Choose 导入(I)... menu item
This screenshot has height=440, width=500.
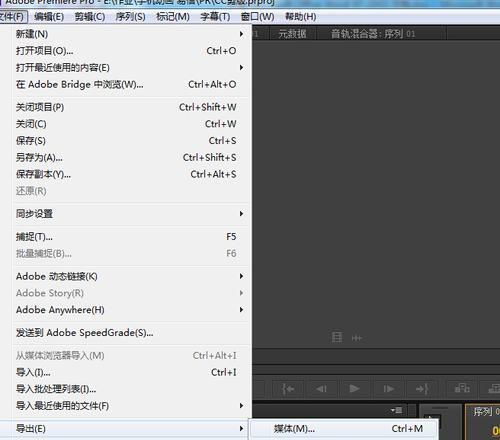[x=130, y=372]
